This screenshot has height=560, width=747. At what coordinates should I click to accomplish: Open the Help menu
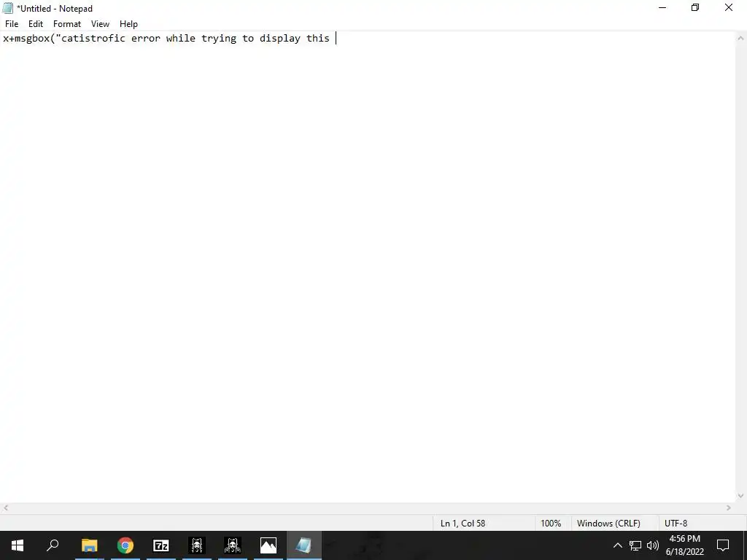(128, 24)
